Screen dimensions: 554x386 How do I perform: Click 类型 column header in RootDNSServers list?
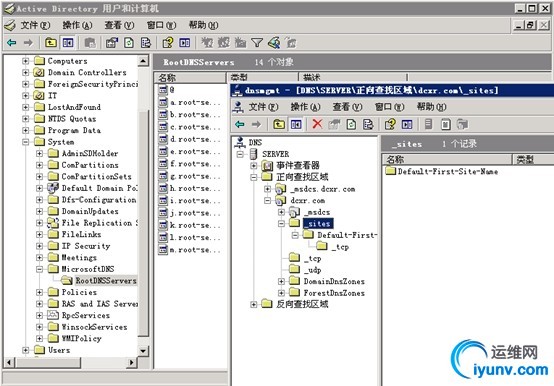tap(263, 77)
